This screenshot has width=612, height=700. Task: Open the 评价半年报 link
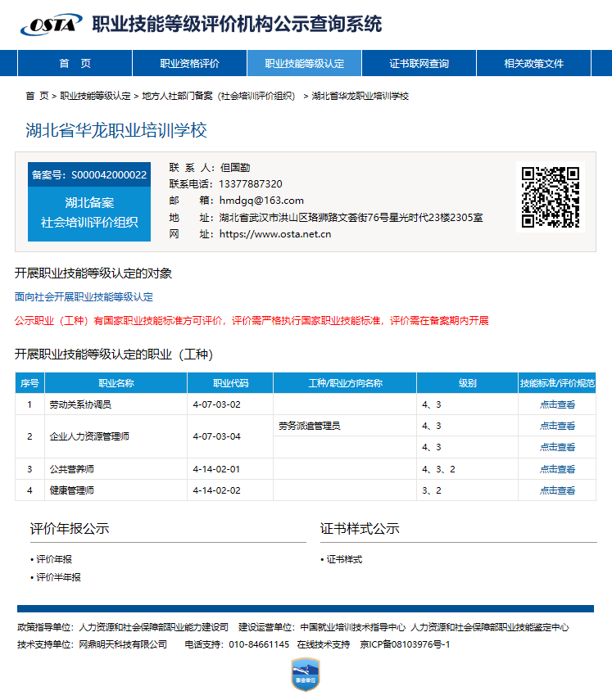click(x=58, y=577)
